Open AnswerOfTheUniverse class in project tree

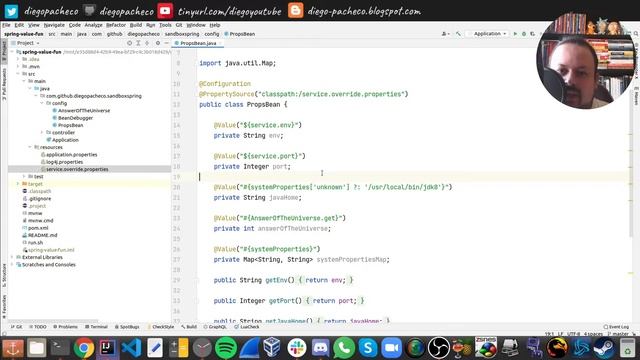(x=84, y=111)
